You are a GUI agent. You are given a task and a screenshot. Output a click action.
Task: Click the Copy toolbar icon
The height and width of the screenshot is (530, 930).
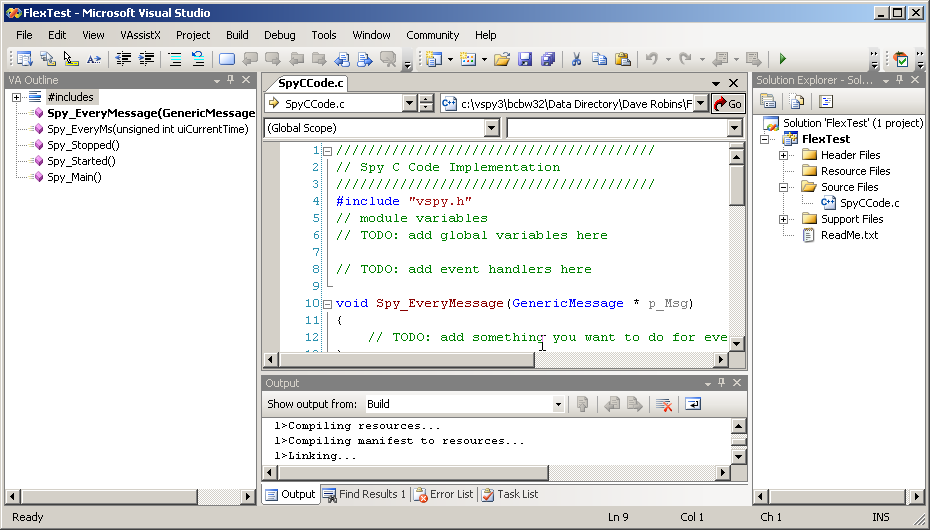tap(600, 59)
